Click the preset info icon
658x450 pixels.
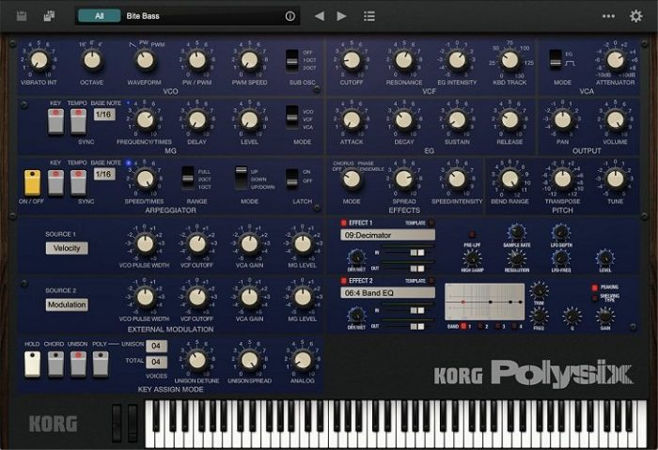[291, 16]
